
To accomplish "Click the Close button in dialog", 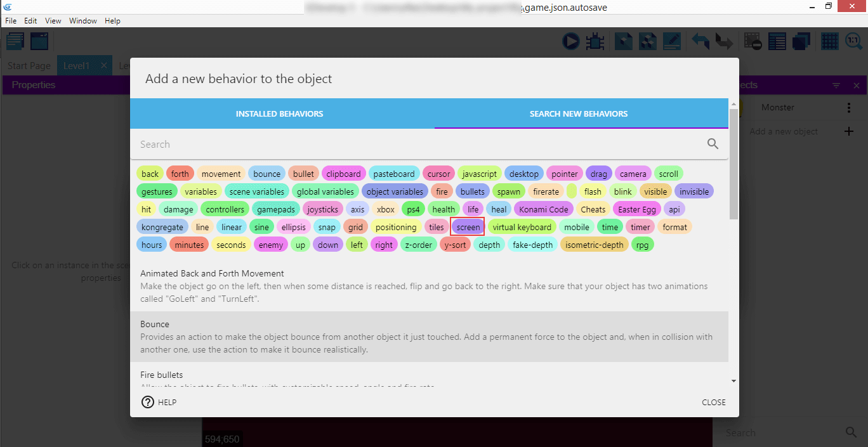I will pos(713,402).
